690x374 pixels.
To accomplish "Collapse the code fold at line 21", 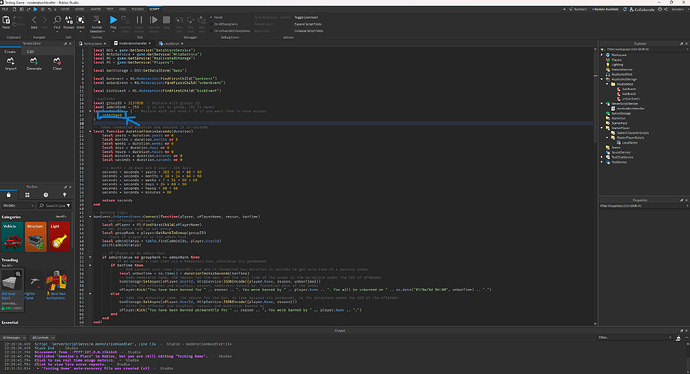I will tap(90, 132).
